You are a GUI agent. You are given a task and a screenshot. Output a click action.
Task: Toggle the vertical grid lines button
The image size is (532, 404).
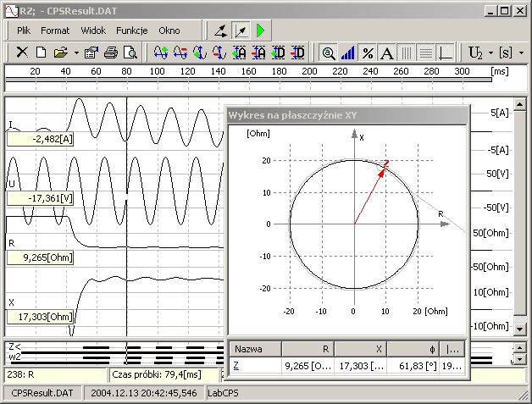coord(407,53)
